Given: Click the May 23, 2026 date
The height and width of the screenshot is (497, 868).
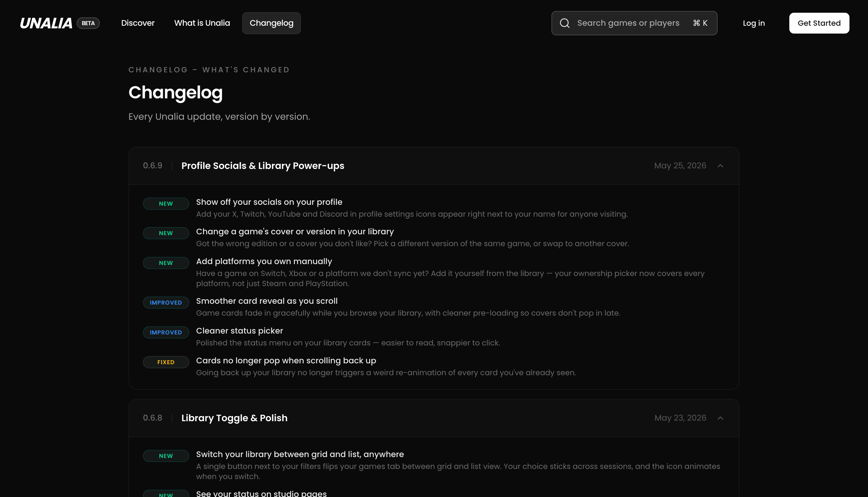Looking at the screenshot, I should pyautogui.click(x=680, y=418).
